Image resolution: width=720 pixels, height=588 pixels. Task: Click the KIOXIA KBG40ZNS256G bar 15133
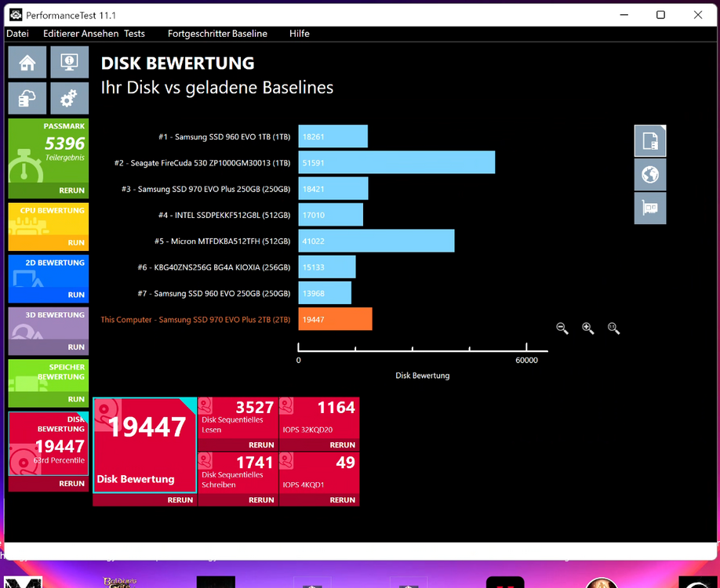pyautogui.click(x=327, y=267)
